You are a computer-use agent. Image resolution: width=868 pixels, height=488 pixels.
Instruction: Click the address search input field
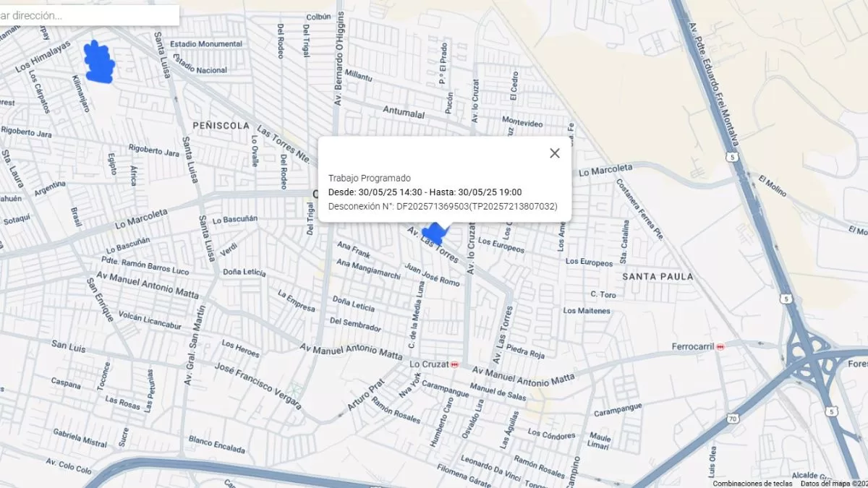click(87, 15)
